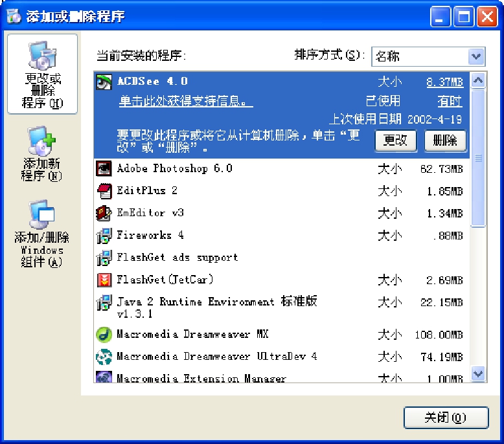Click the list scrollbar down arrow
Viewport: 504px width, 444px height.
pos(478,373)
